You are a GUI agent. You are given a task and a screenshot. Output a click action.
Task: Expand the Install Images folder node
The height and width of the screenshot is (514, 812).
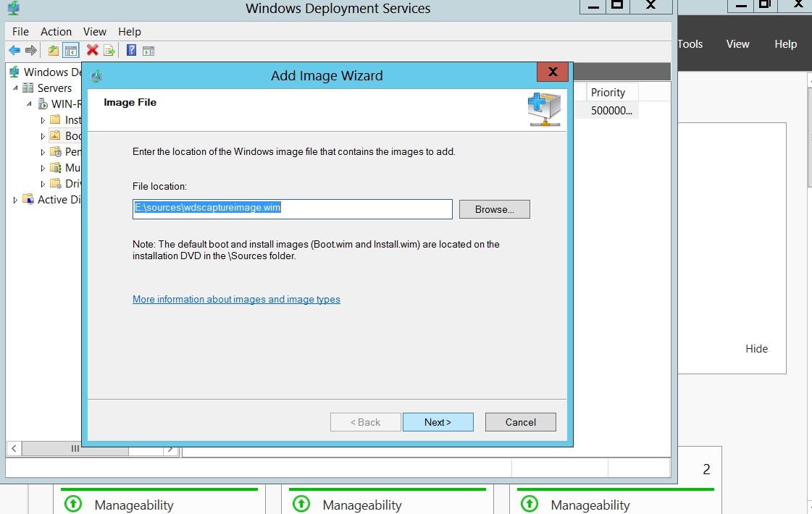click(x=43, y=120)
